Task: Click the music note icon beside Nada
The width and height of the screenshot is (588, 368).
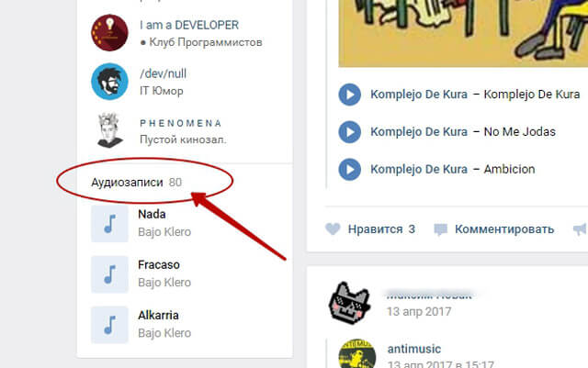Action: tap(109, 223)
